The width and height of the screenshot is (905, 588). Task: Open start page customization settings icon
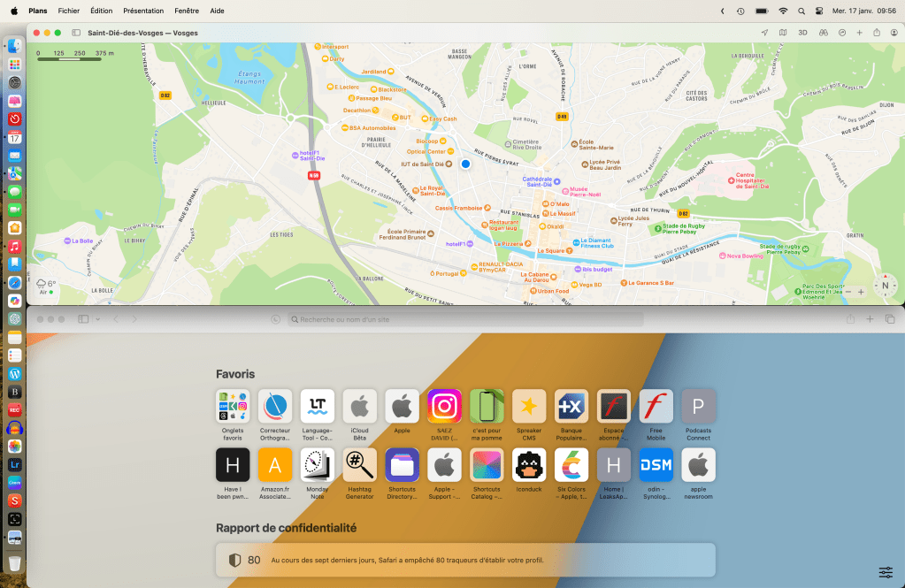pos(886,572)
